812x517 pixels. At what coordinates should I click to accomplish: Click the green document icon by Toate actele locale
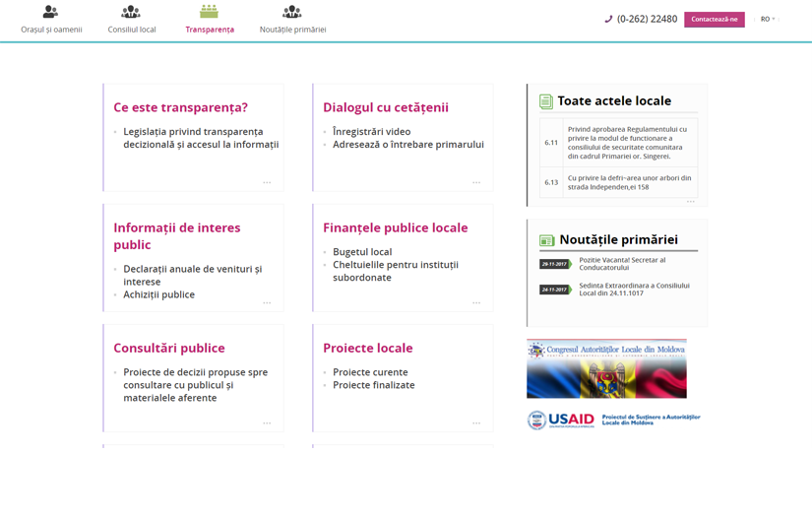[x=545, y=101]
